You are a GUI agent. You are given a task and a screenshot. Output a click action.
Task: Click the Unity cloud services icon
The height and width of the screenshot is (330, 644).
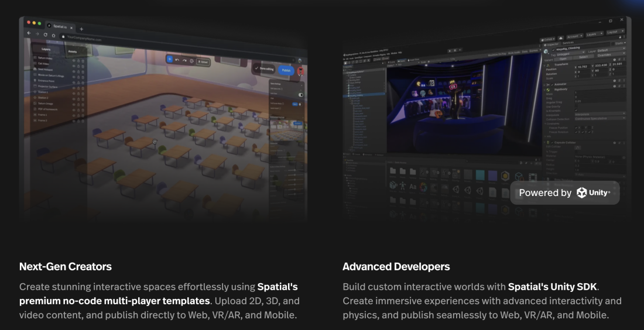[x=561, y=39]
